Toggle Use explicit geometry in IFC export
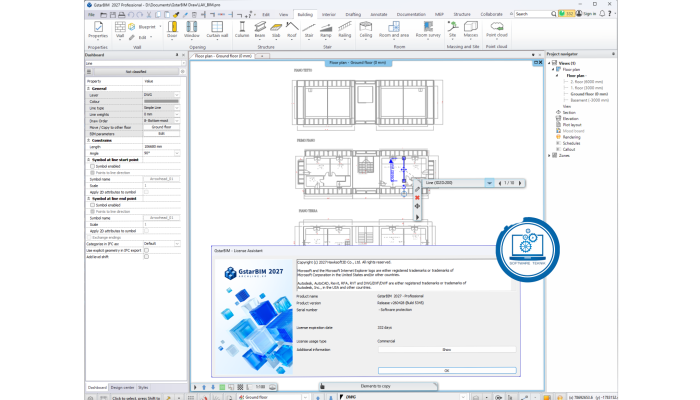 pos(146,250)
